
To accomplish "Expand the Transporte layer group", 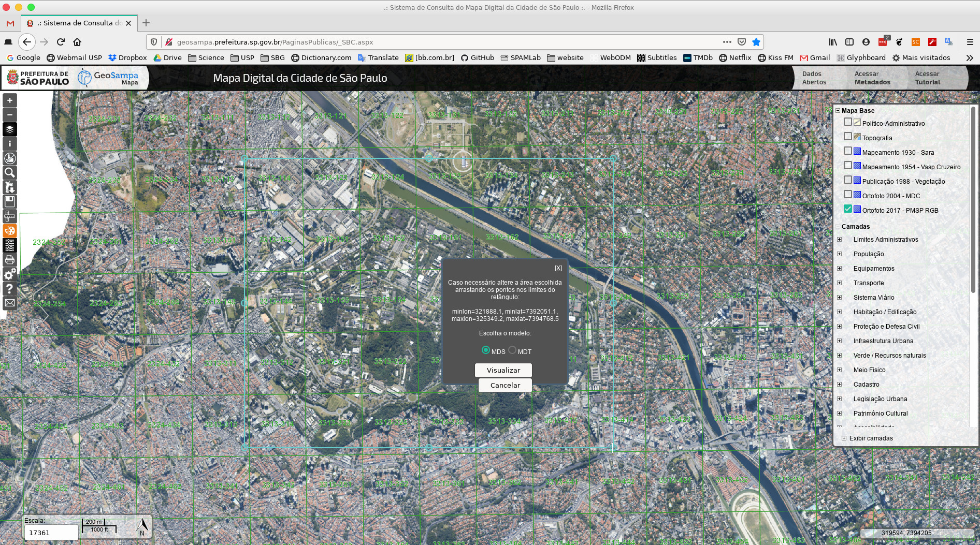I will pyautogui.click(x=840, y=283).
